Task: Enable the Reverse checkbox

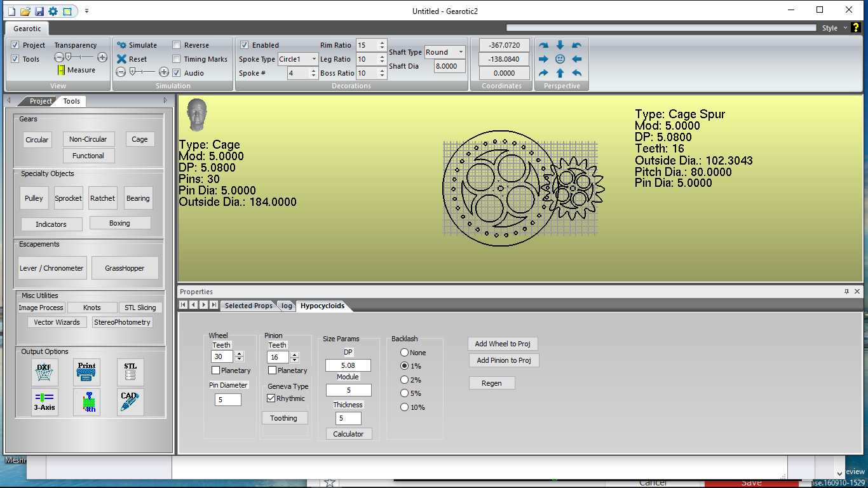Action: click(177, 45)
